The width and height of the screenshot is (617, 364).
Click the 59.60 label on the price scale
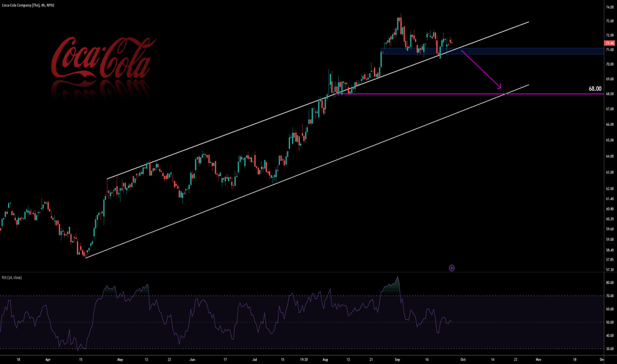tap(610, 229)
